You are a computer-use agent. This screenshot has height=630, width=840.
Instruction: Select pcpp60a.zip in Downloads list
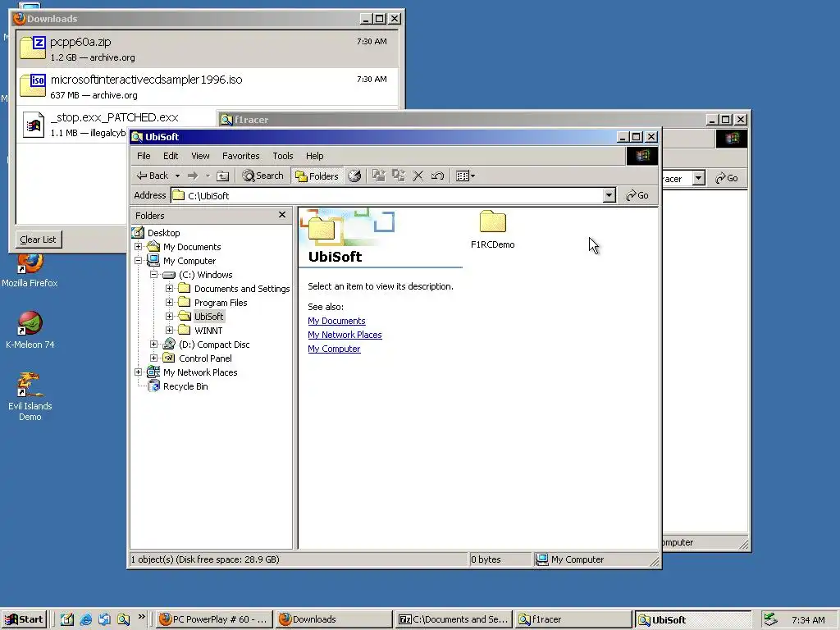pos(208,48)
